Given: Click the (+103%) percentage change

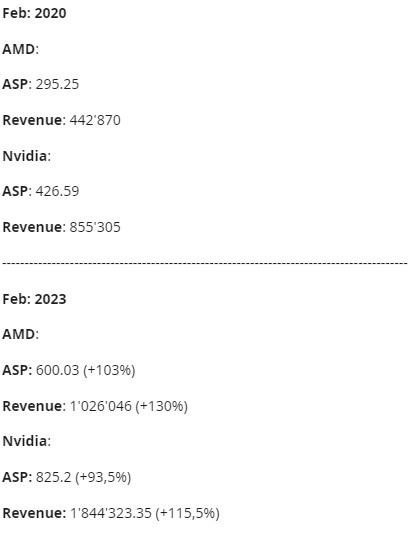Looking at the screenshot, I should pyautogui.click(x=109, y=370).
